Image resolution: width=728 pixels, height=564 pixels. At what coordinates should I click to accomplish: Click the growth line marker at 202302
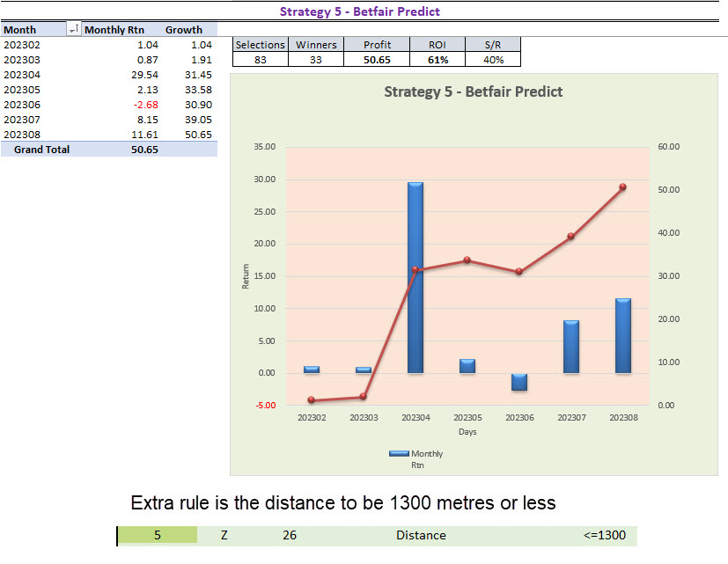pyautogui.click(x=312, y=400)
